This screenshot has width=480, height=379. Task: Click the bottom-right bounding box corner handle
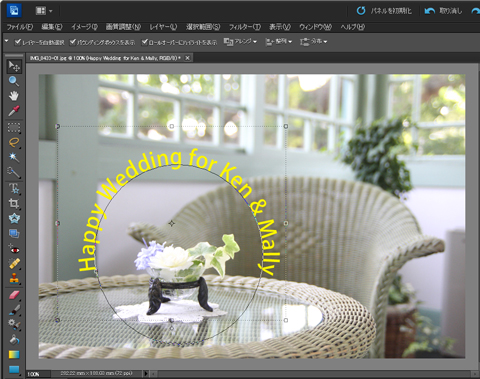[286, 320]
